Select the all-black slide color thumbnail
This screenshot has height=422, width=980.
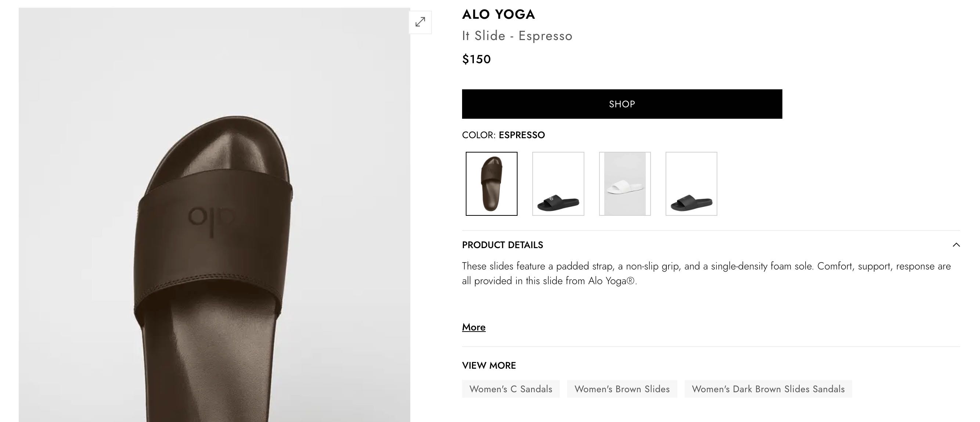691,183
